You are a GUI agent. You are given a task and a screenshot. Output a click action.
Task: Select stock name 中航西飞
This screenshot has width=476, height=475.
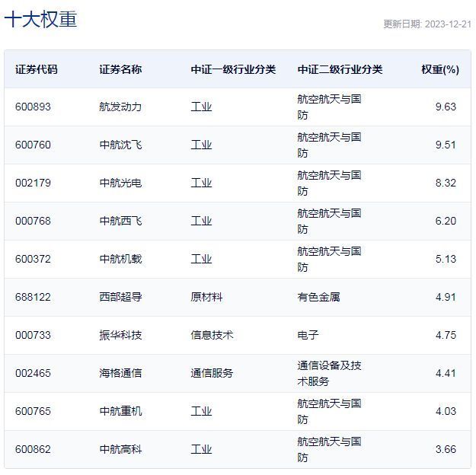[x=120, y=221]
